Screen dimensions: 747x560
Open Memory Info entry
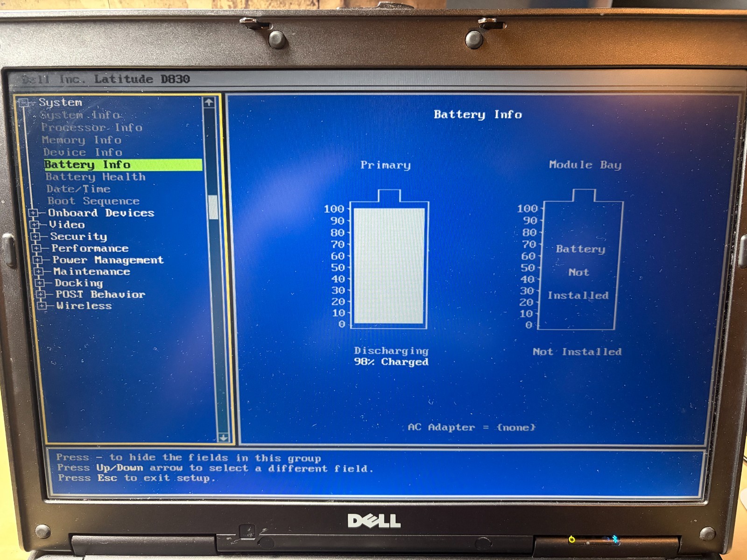click(82, 140)
